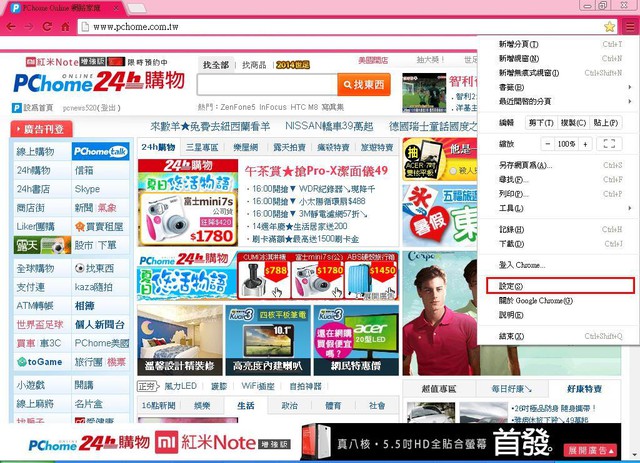
Task: Choose 新增無痕式視窗 menu entry
Action: click(x=560, y=73)
